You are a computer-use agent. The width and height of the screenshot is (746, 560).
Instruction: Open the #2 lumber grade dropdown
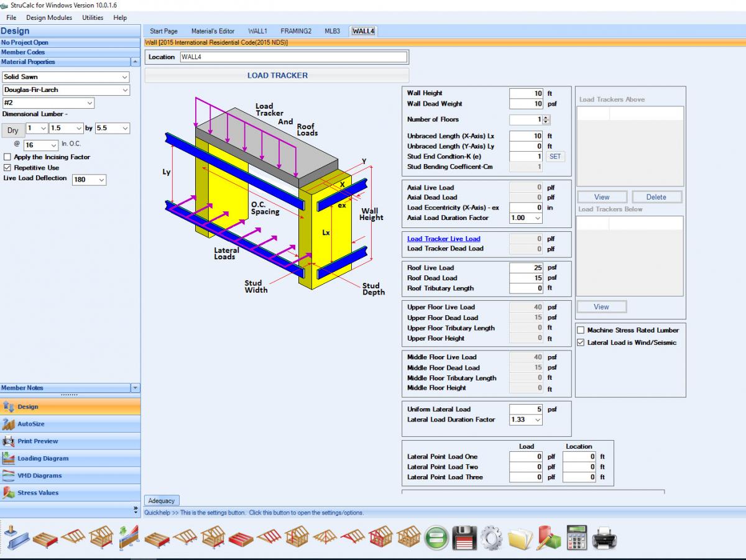48,103
